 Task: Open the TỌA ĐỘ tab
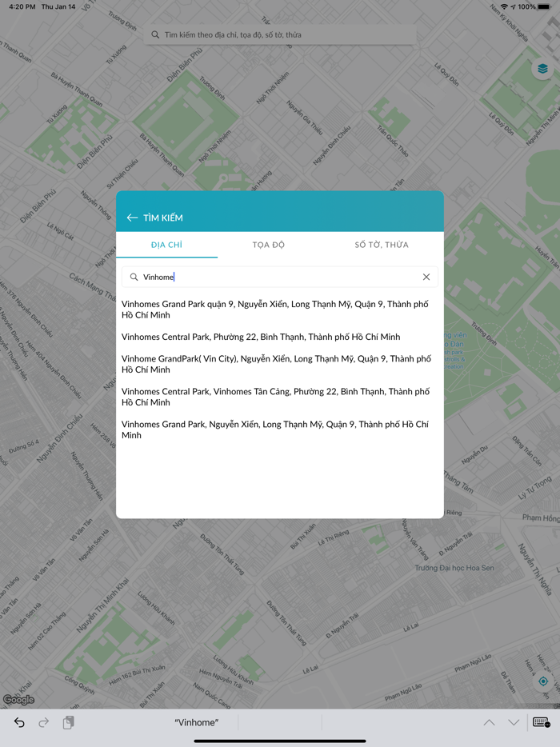click(x=268, y=245)
